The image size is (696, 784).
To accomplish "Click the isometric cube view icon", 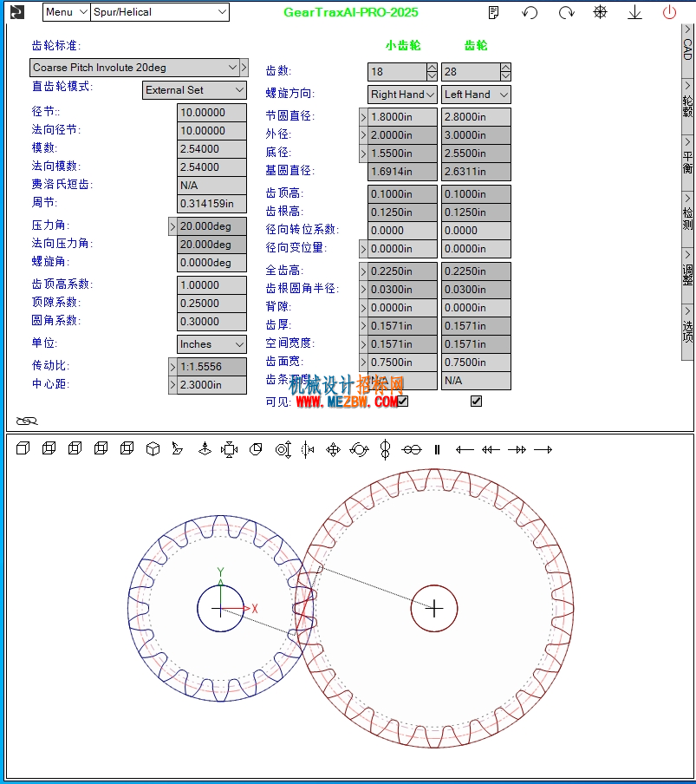I will pos(153,449).
